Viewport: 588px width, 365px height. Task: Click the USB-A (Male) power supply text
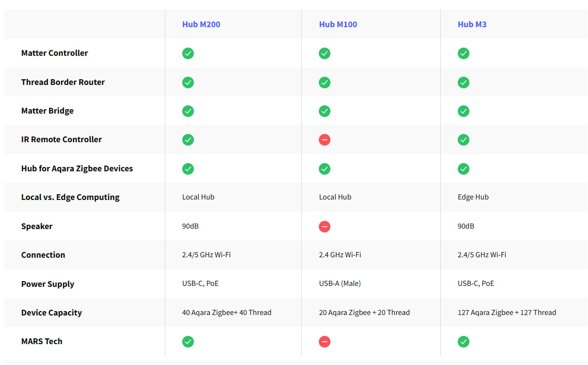coord(340,284)
